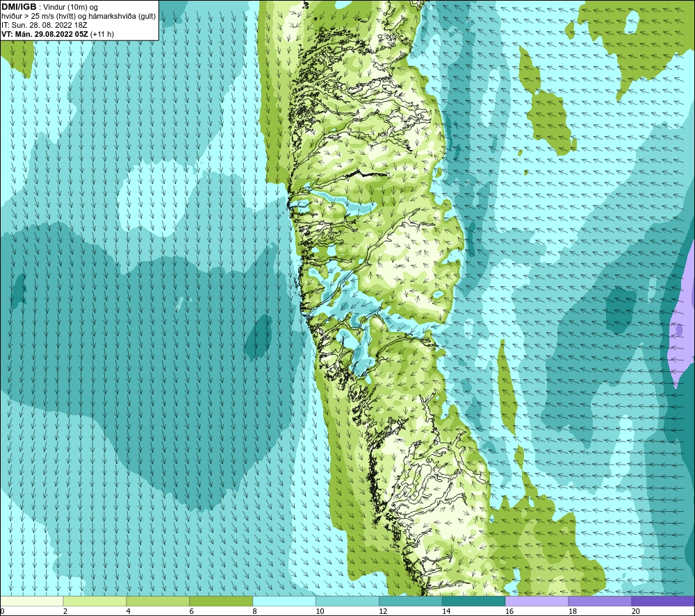The image size is (695, 616).
Task: Click the 18-20 m/s purple legend swatch
Action: coord(600,601)
